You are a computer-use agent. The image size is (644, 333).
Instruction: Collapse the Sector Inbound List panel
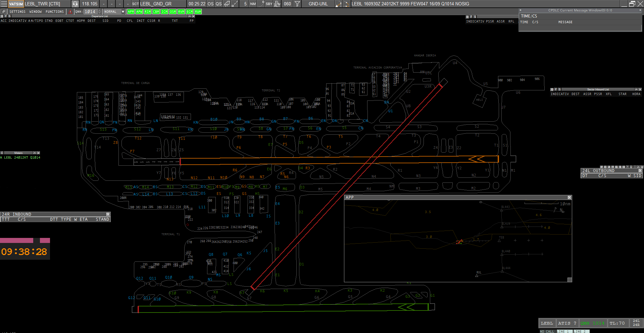pos(636,89)
